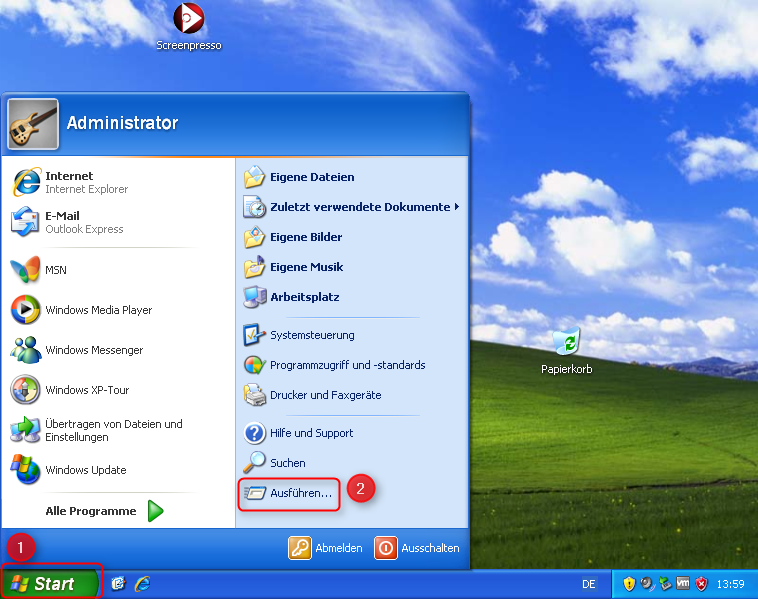Click Internet Explorer quick launch icon
Screen dimensions: 758x599
click(143, 584)
